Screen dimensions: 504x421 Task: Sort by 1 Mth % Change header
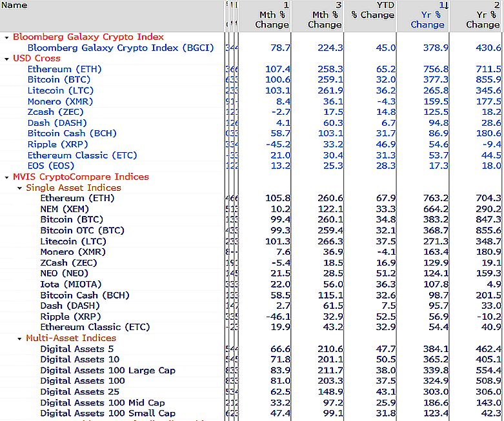[x=272, y=15]
